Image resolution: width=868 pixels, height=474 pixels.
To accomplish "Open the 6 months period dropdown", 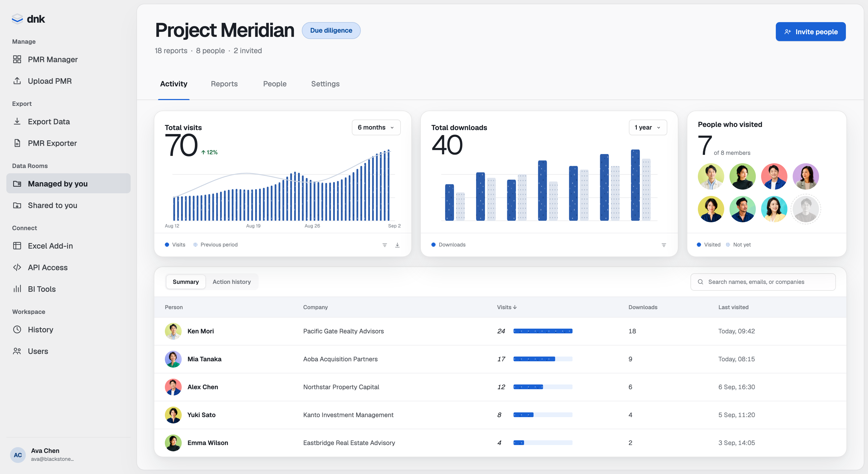I will tap(376, 127).
